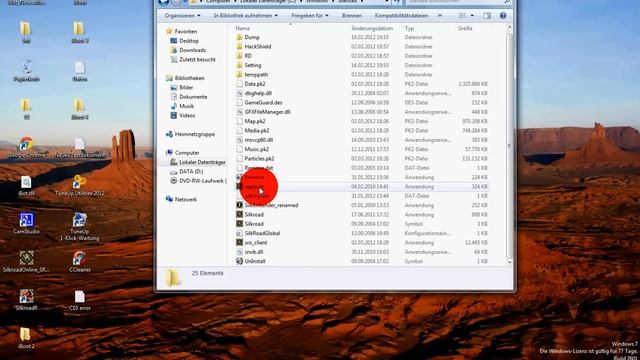Select TuneUp 1-Klick-Wartung desktop icon
The height and width of the screenshot is (360, 640).
point(80,227)
